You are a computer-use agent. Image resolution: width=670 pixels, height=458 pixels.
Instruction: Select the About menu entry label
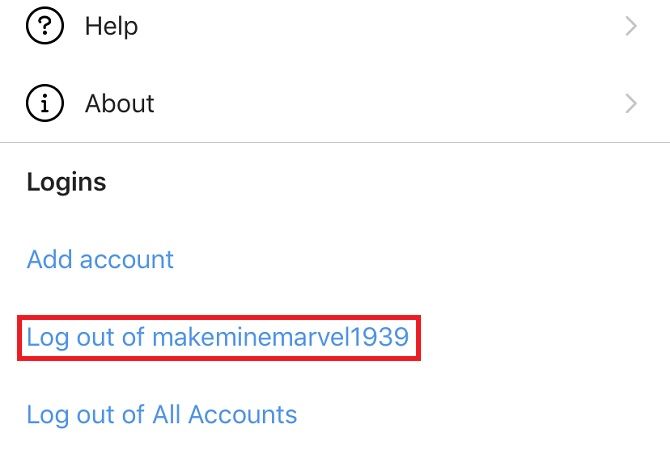[x=120, y=103]
